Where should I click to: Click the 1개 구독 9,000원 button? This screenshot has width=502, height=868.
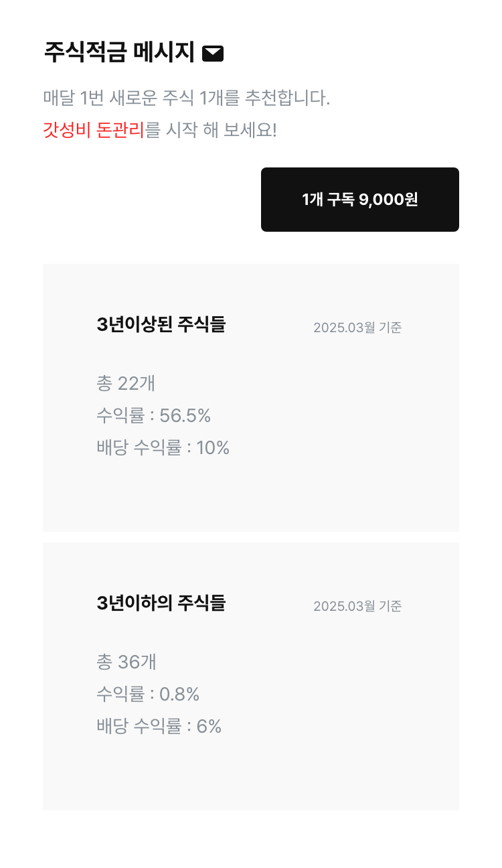[x=360, y=200]
